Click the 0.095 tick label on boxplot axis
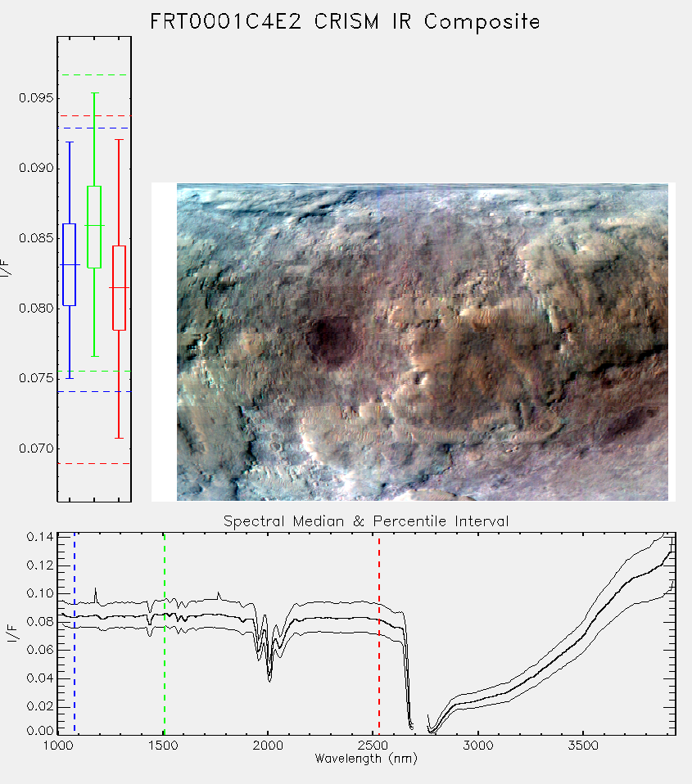692x784 pixels. point(36,98)
